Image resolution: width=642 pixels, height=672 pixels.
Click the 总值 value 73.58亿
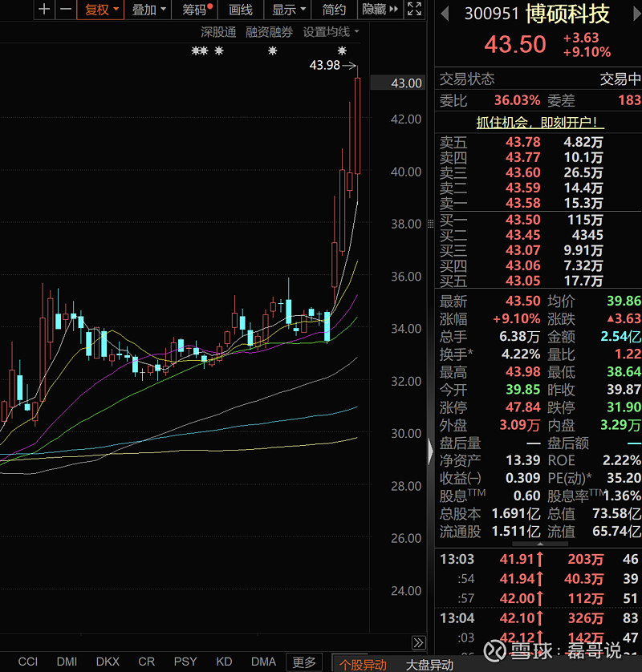[x=616, y=513]
